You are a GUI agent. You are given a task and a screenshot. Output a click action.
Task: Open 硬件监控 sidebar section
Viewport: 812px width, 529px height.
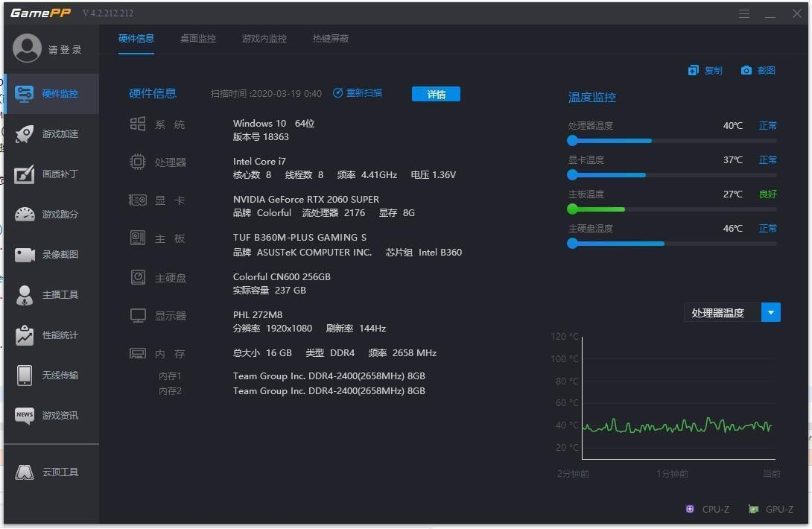[x=51, y=94]
